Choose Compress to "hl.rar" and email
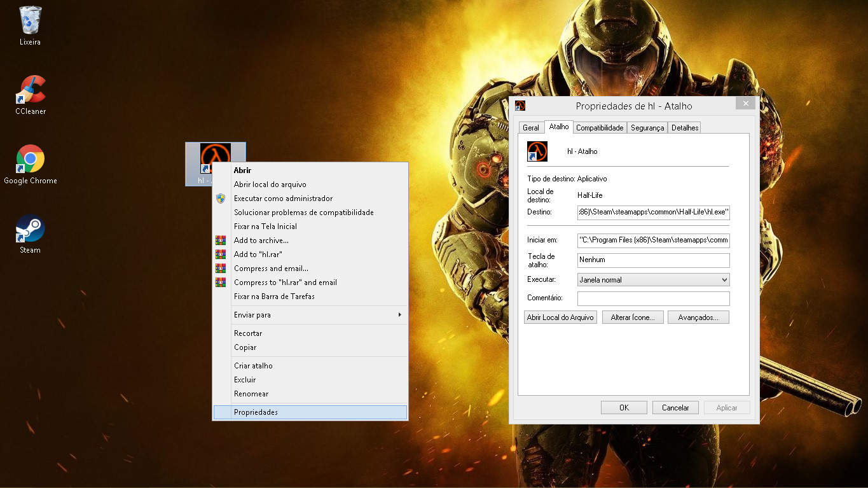The height and width of the screenshot is (488, 868). (x=310, y=282)
